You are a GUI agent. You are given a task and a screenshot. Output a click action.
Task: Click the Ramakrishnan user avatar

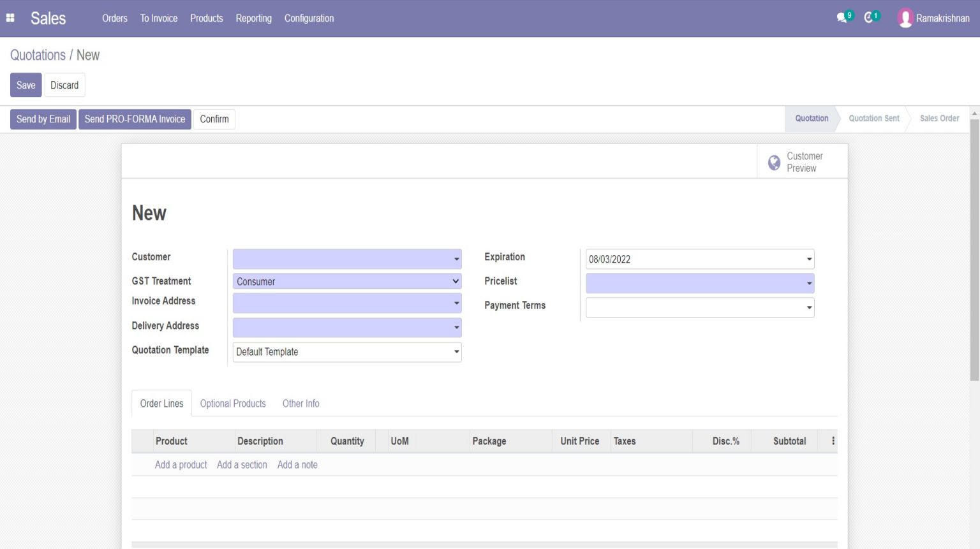pos(905,18)
